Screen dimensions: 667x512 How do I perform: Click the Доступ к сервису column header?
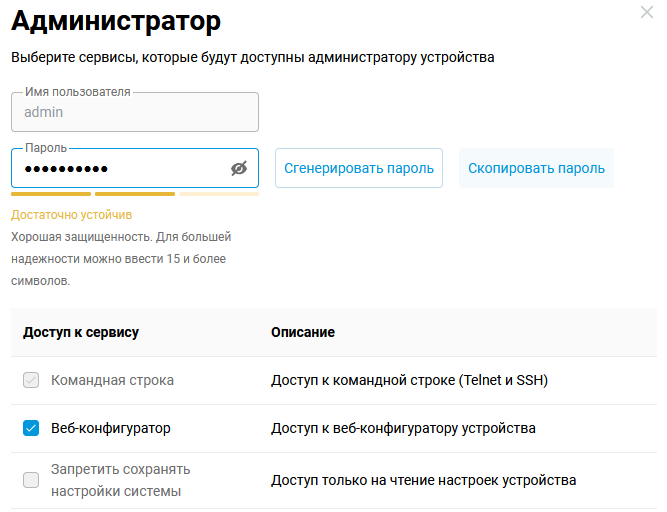click(x=81, y=332)
